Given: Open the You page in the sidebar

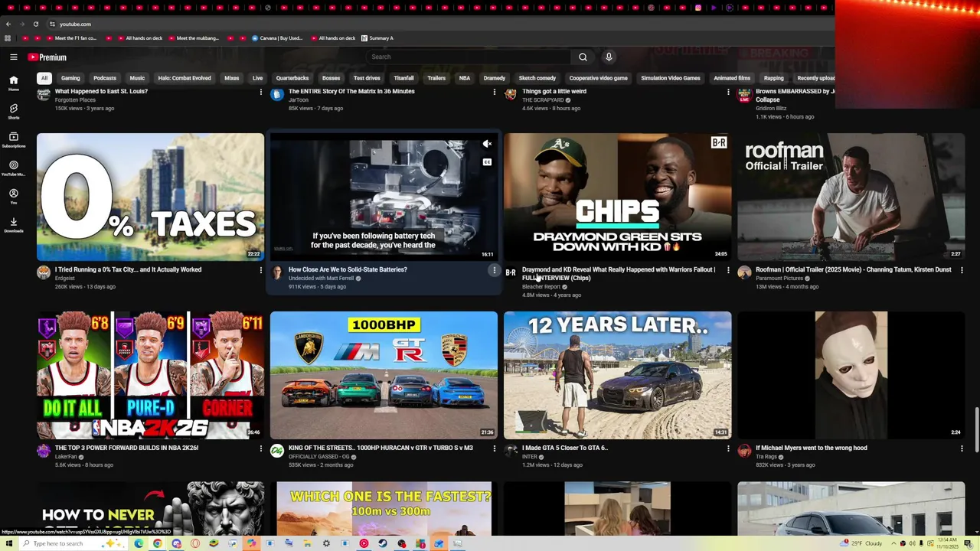Looking at the screenshot, I should point(14,197).
